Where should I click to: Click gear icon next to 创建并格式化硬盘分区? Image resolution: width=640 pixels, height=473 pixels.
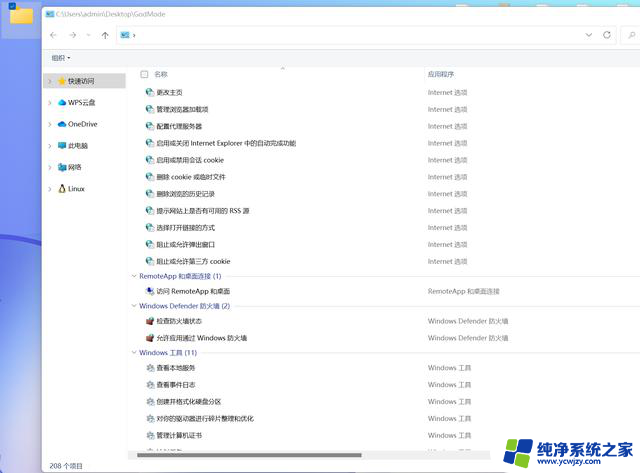point(150,402)
